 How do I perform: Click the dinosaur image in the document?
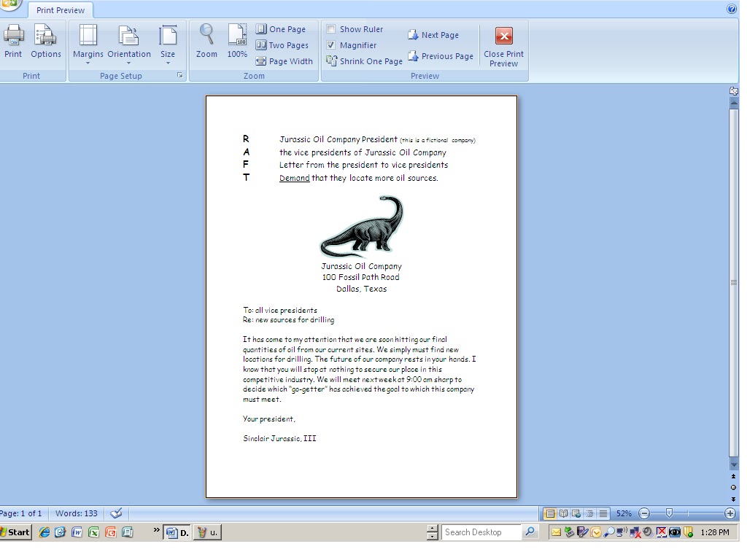pyautogui.click(x=362, y=226)
